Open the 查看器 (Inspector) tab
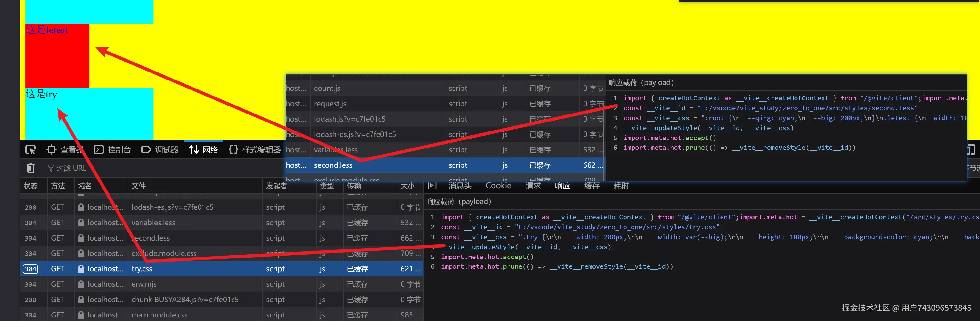 (65, 150)
